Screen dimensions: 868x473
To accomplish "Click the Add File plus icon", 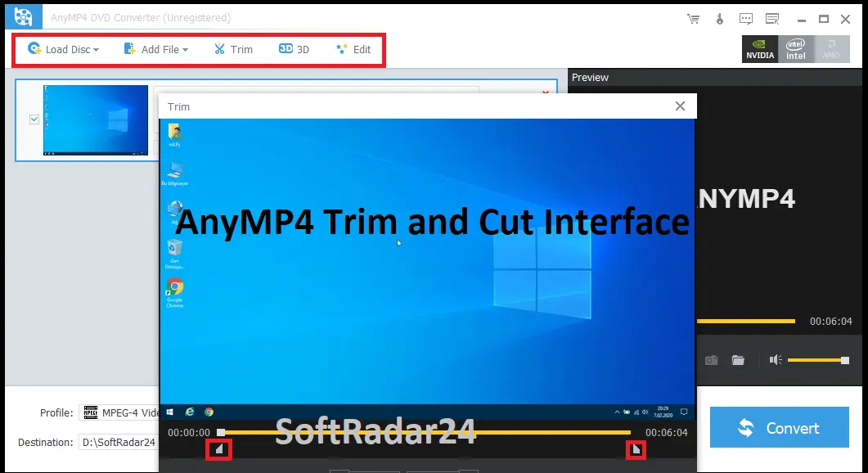I will click(129, 49).
